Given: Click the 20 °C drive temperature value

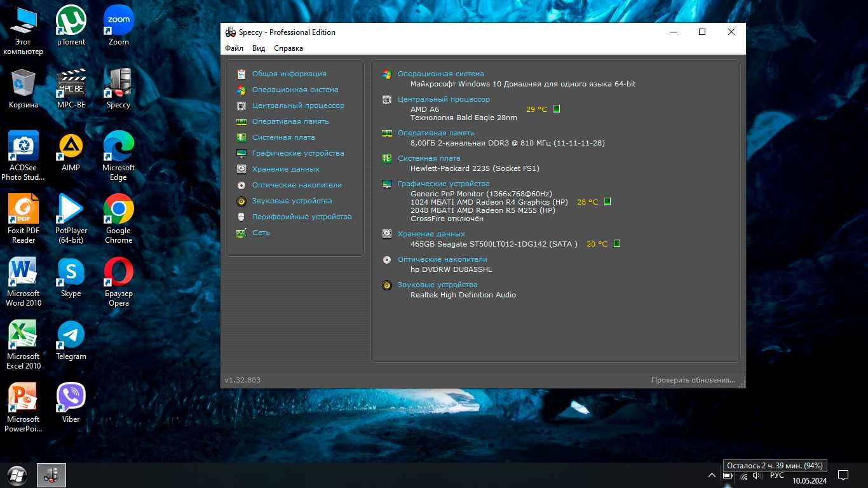Looking at the screenshot, I should point(597,244).
